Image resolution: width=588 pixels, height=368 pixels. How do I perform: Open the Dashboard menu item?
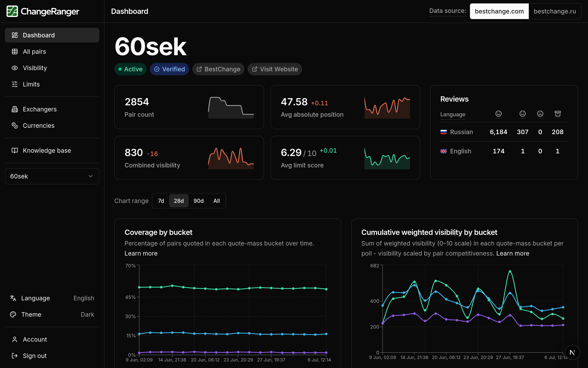coord(52,35)
